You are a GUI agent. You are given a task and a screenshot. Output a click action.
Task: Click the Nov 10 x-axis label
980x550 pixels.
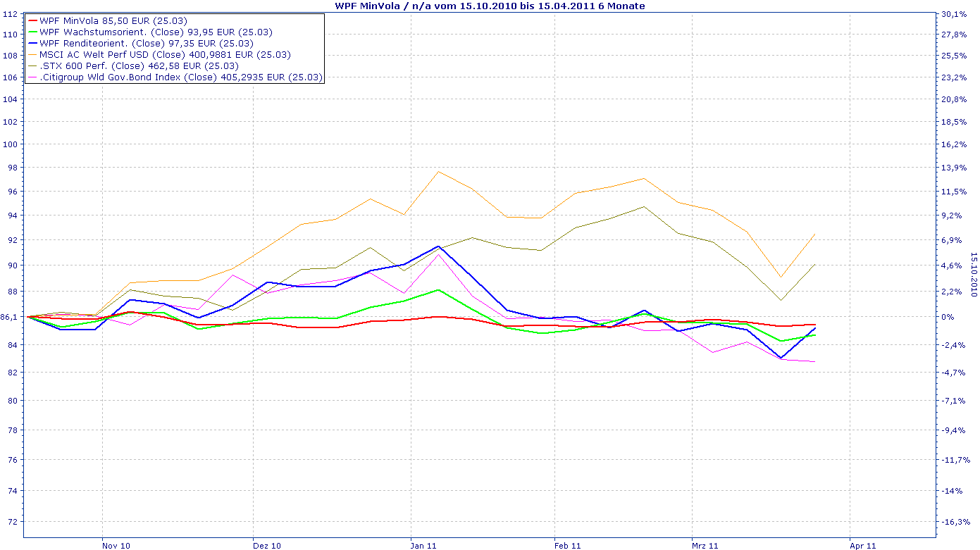pyautogui.click(x=116, y=545)
